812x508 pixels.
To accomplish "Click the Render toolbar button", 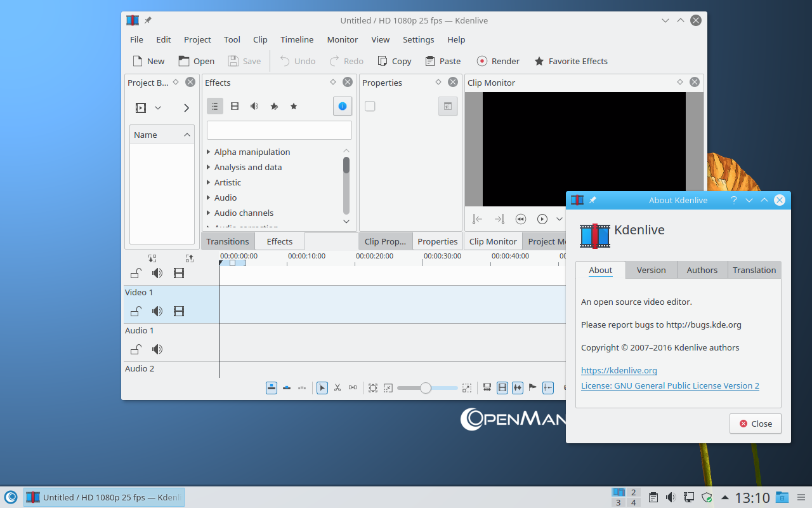I will (x=498, y=61).
